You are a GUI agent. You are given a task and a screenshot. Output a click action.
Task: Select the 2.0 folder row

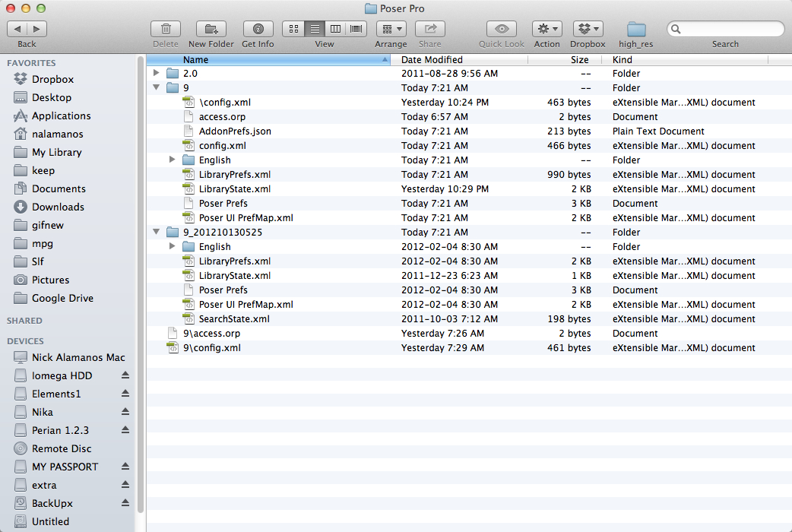pyautogui.click(x=469, y=73)
